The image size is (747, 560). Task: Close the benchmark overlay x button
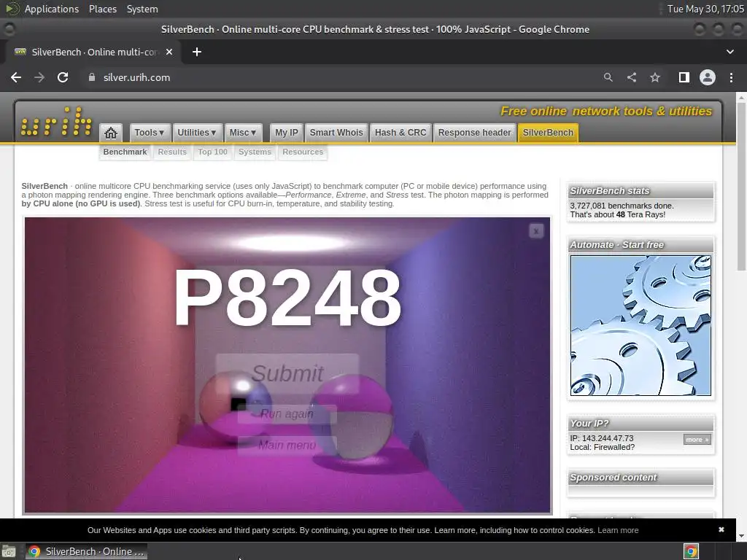(x=536, y=231)
